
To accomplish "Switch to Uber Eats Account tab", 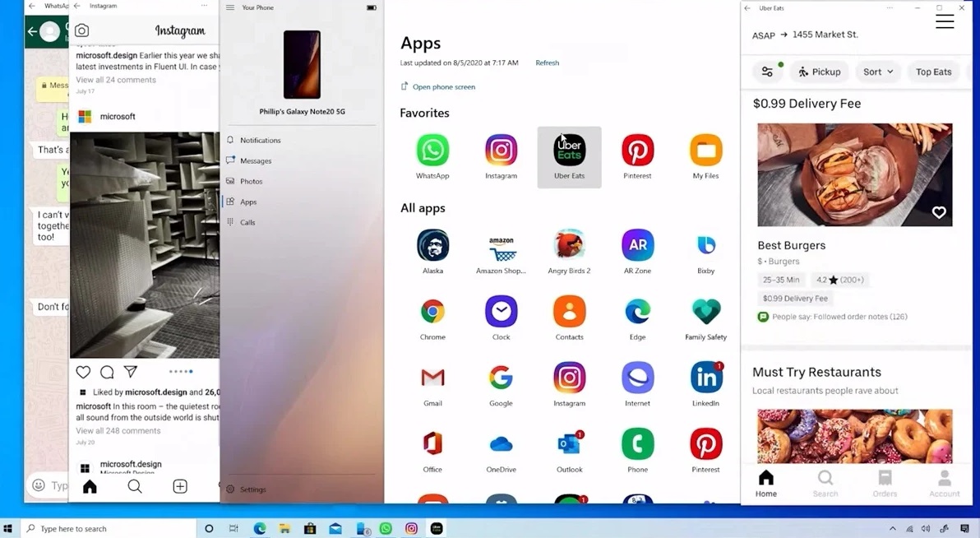I will [944, 484].
